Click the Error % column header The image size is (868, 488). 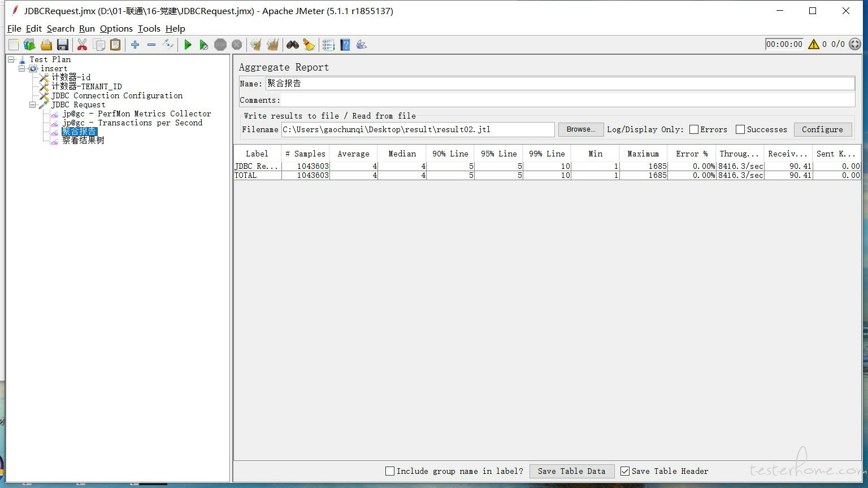pyautogui.click(x=692, y=154)
